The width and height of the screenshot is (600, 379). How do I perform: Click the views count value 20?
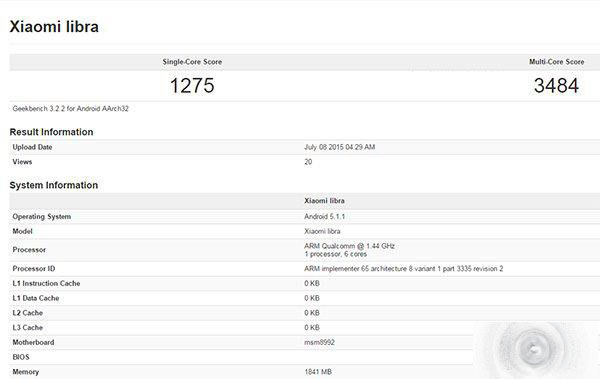click(x=308, y=162)
